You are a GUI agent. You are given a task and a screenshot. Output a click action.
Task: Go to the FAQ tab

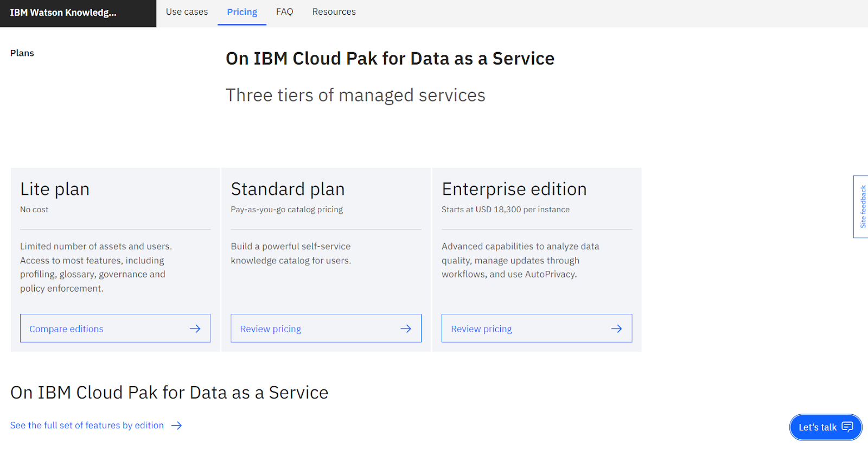(x=284, y=12)
